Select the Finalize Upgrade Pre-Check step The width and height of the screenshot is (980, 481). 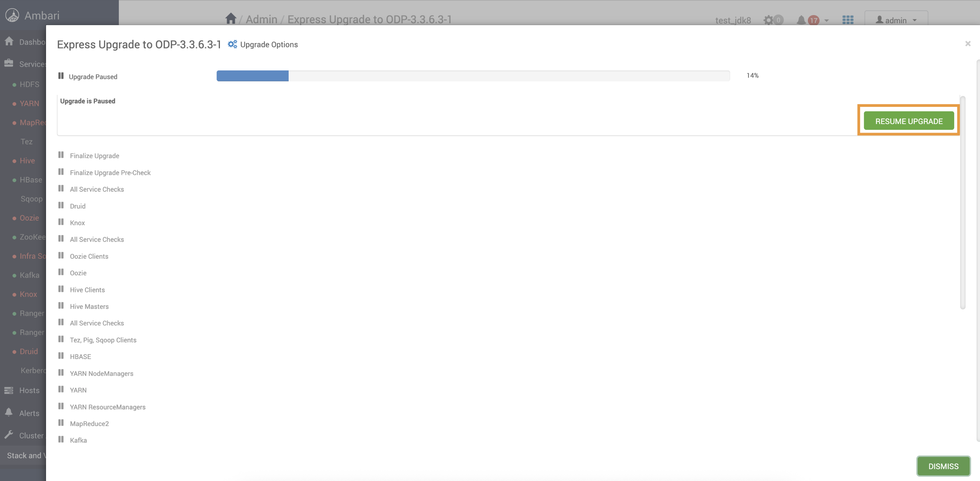[110, 172]
